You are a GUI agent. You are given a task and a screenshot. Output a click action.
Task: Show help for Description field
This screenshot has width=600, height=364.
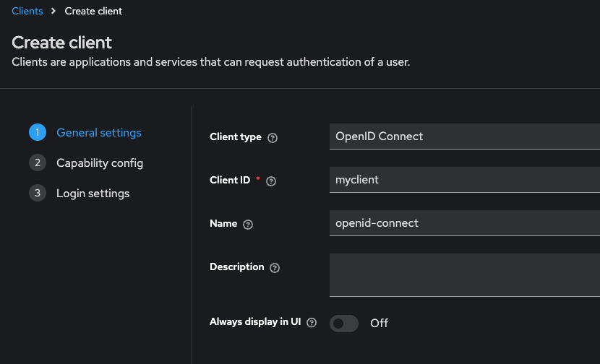click(x=274, y=268)
